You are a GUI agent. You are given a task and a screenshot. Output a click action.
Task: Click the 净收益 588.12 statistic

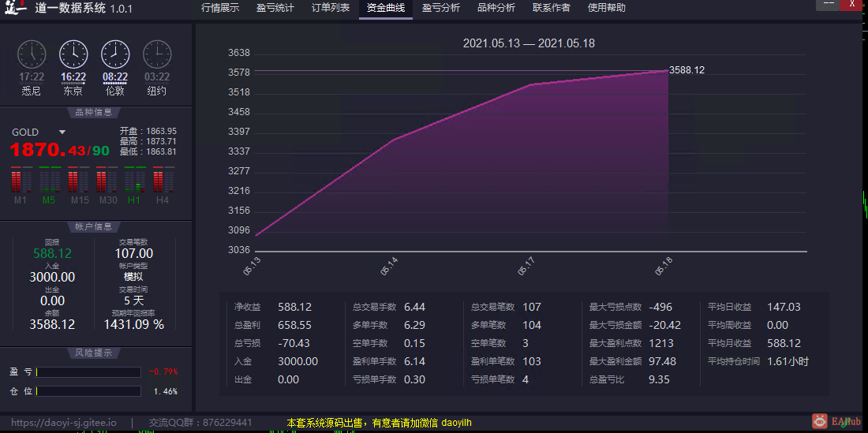point(273,307)
